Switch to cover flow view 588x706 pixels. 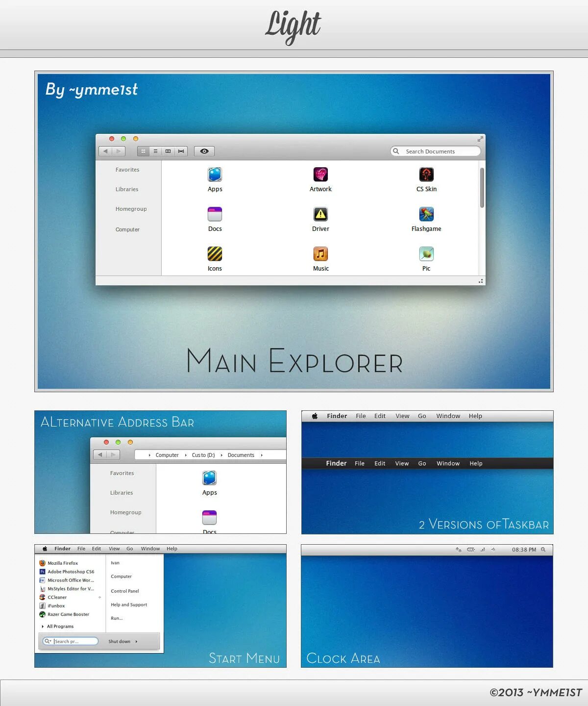coord(181,151)
